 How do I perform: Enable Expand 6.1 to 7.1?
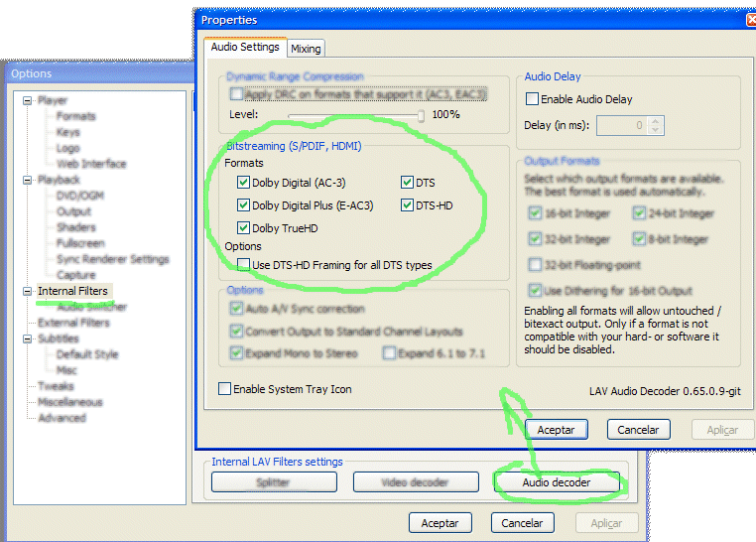[389, 353]
